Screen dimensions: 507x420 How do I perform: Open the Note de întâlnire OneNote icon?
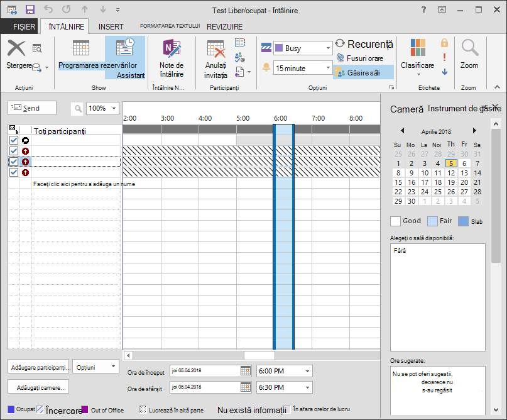tap(172, 48)
